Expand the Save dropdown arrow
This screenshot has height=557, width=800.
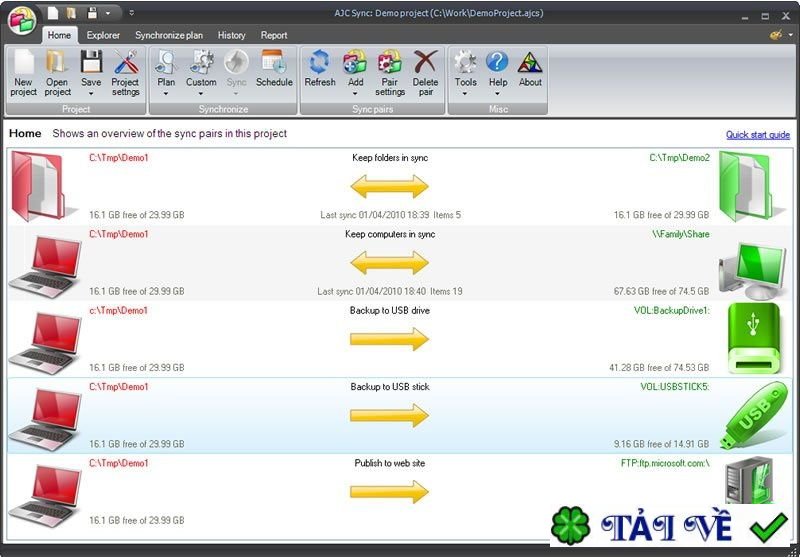(x=91, y=94)
